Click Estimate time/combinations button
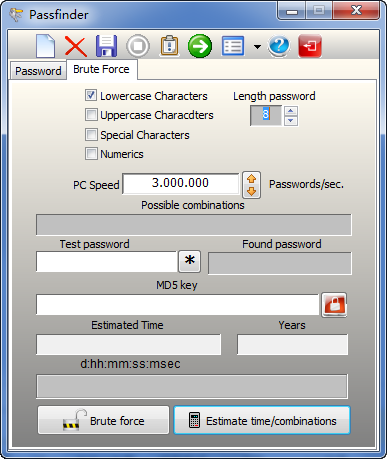 262,420
